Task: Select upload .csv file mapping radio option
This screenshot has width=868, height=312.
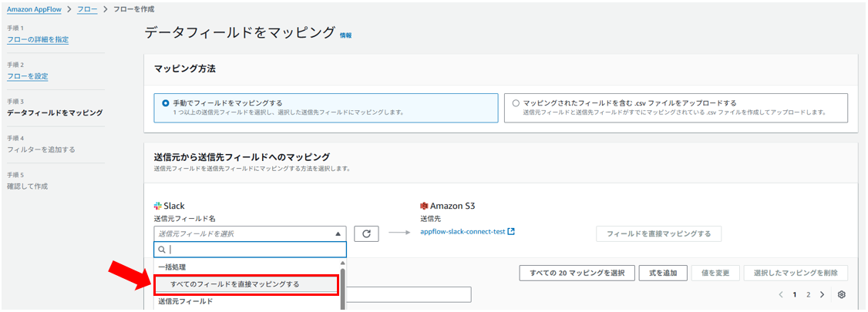Action: point(516,103)
